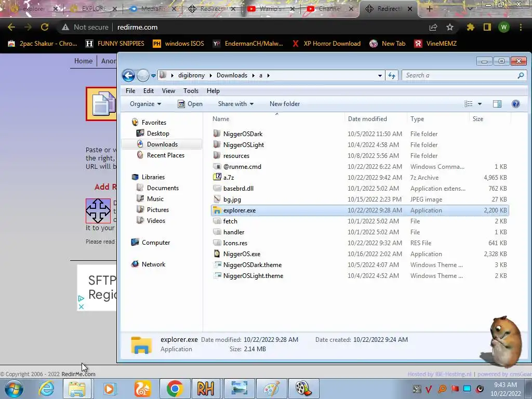This screenshot has width=532, height=399.
Task: Select Libraries in navigation pane
Action: click(x=153, y=177)
